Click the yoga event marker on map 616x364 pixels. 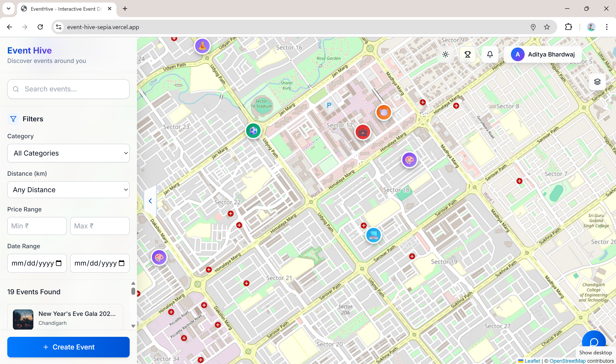202,46
